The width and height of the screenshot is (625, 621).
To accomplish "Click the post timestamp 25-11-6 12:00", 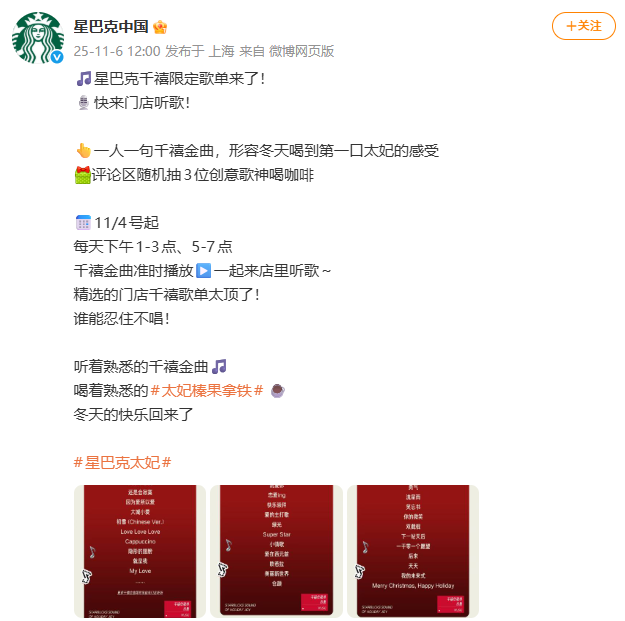I will (x=117, y=51).
